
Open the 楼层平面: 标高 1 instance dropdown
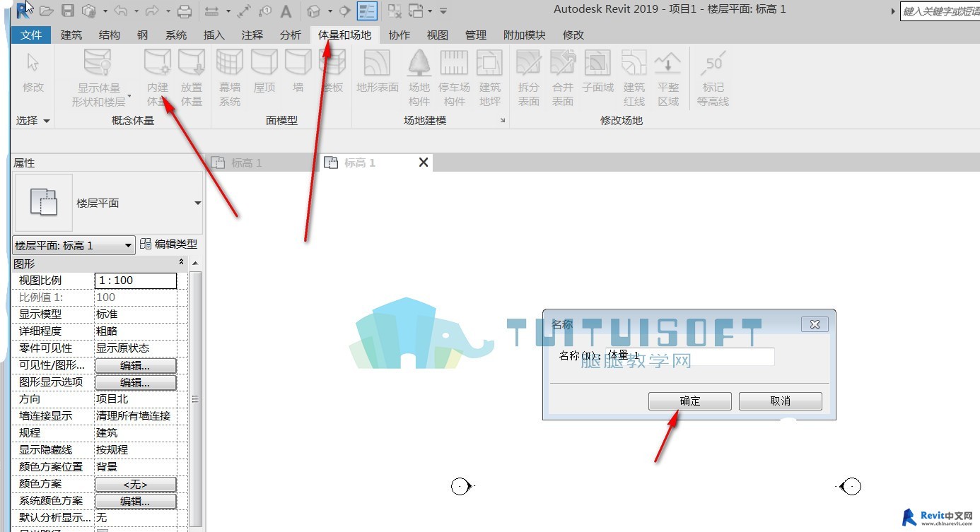[74, 245]
